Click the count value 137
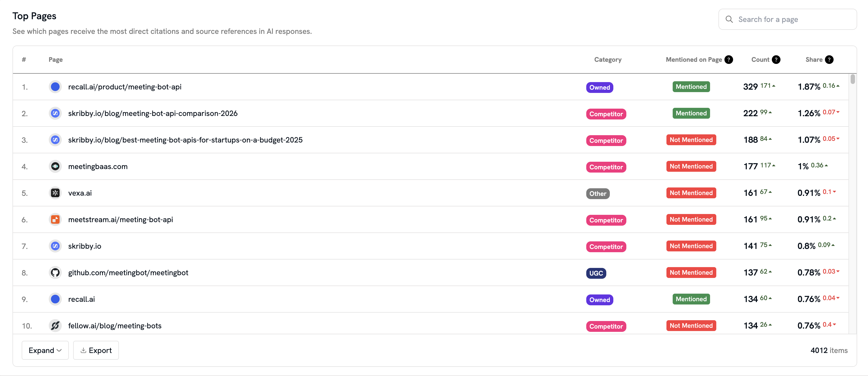 click(750, 273)
